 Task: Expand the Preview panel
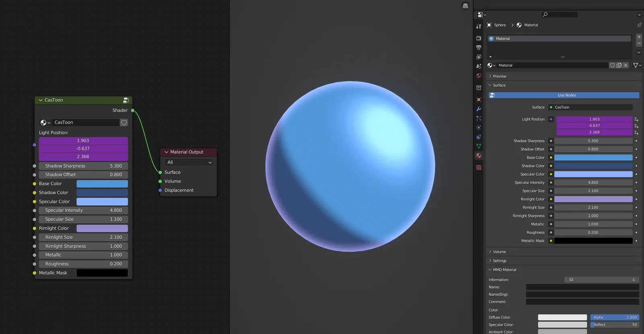499,76
